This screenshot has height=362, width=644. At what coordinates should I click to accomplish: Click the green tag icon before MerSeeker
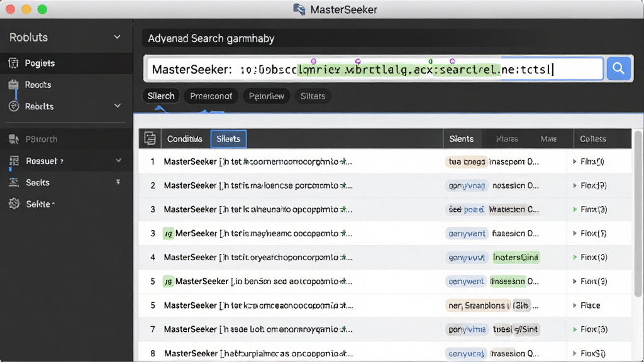tap(168, 234)
